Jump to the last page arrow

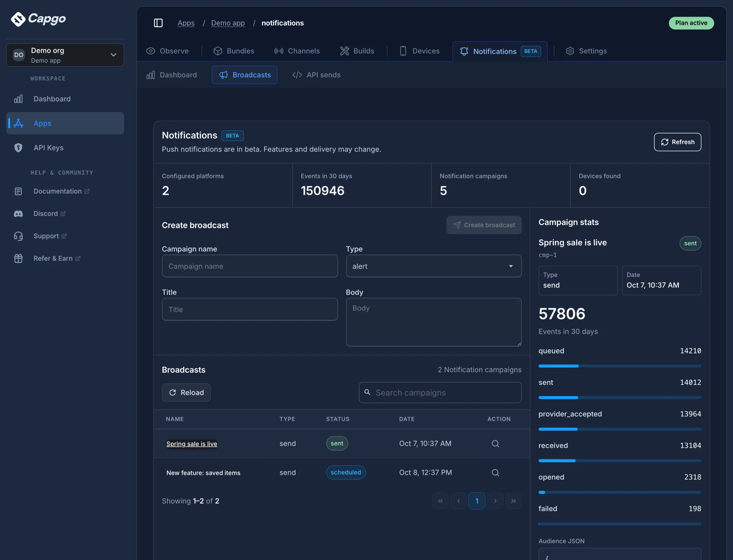[513, 501]
